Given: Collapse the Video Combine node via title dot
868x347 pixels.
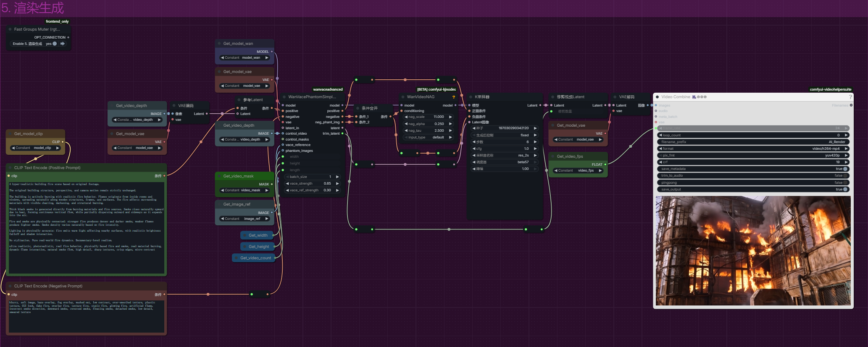Looking at the screenshot, I should (x=657, y=97).
